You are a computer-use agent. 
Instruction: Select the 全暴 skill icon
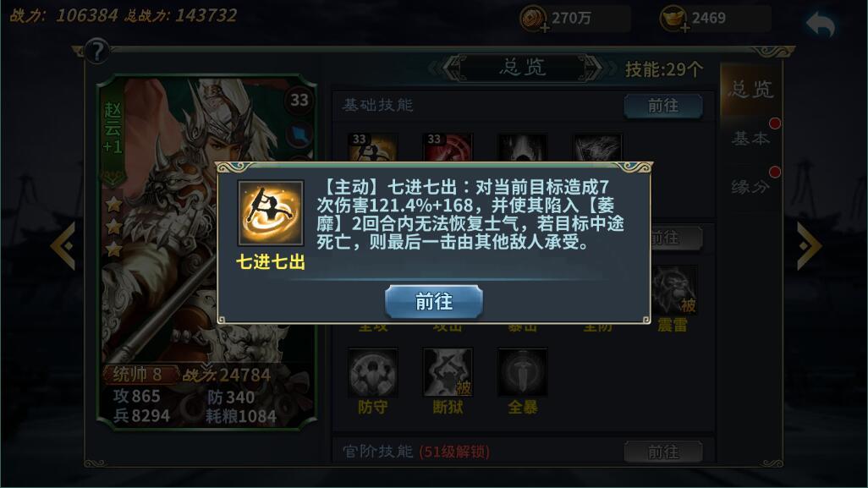pyautogui.click(x=523, y=372)
